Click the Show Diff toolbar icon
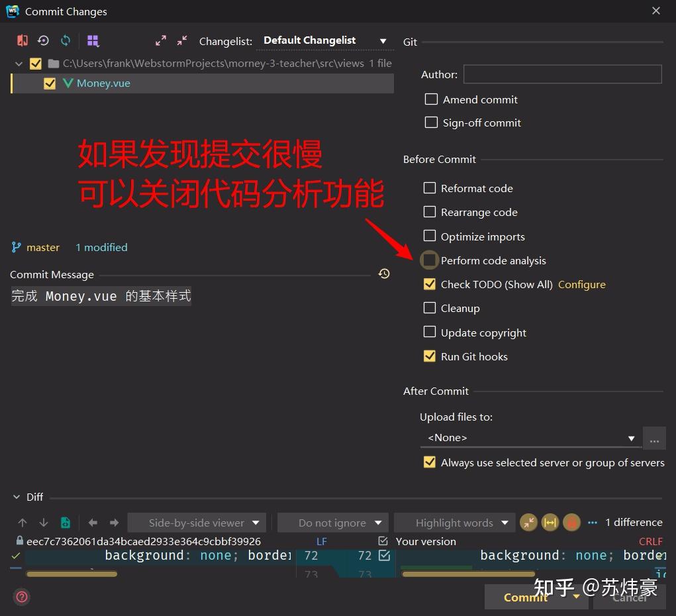676x616 pixels. [x=22, y=40]
